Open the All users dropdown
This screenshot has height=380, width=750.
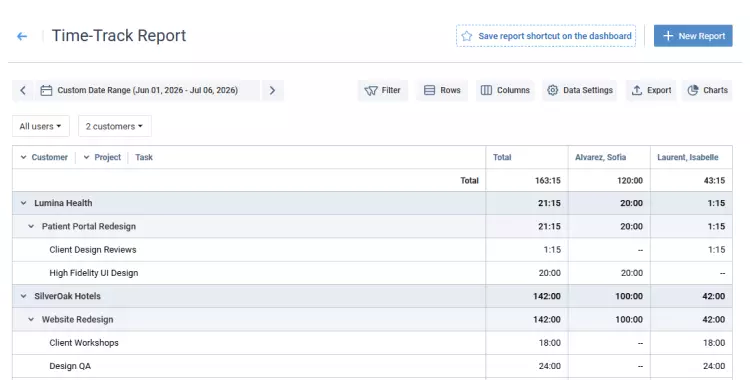click(41, 126)
